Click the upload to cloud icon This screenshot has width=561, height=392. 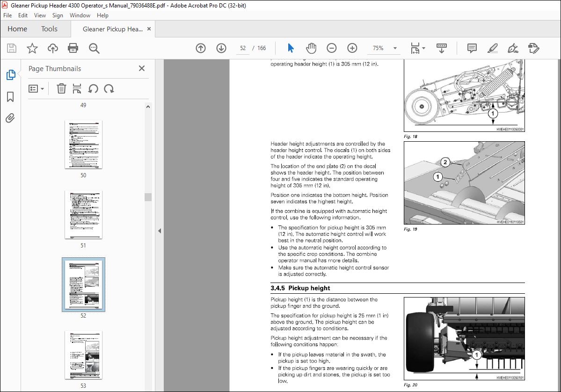52,48
